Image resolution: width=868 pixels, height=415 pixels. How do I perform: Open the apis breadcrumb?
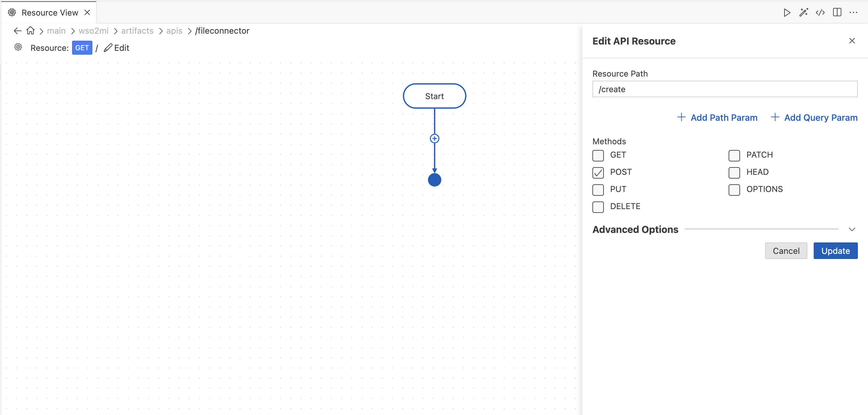point(174,31)
